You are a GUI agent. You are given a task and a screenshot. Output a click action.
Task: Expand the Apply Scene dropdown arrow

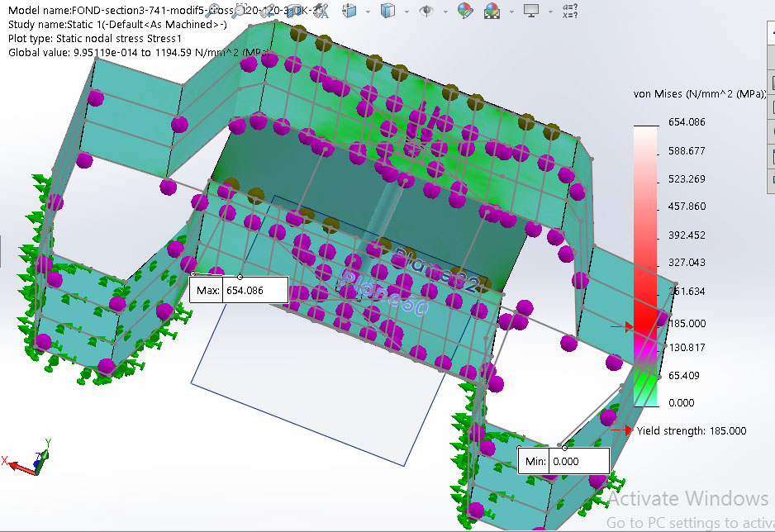click(511, 12)
